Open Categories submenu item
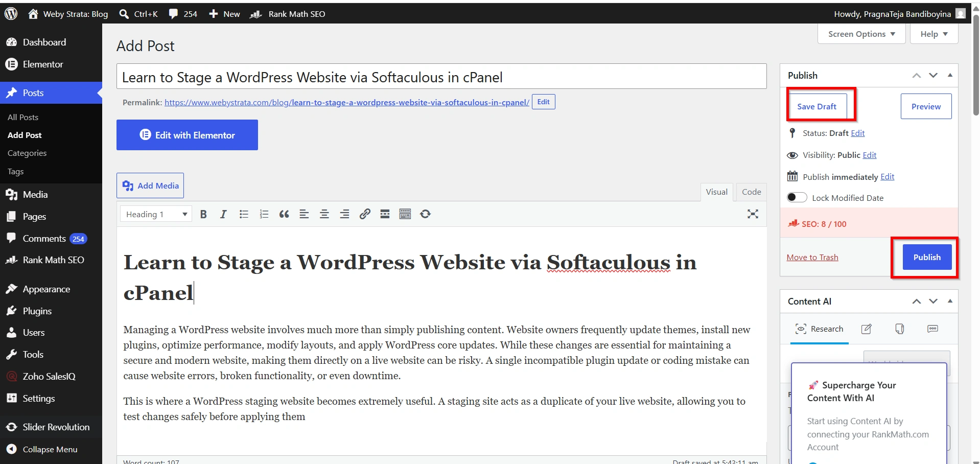The image size is (980, 464). click(27, 153)
